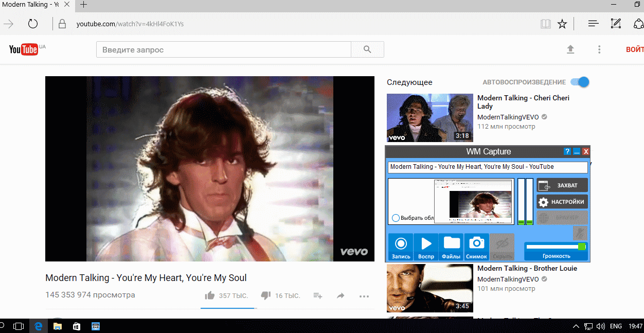Go to the YouTube home logo
The height and width of the screenshot is (333, 644).
23,49
